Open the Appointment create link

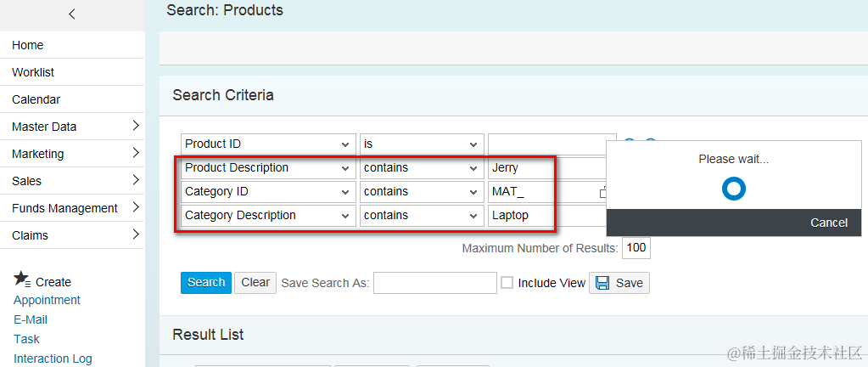coord(47,300)
